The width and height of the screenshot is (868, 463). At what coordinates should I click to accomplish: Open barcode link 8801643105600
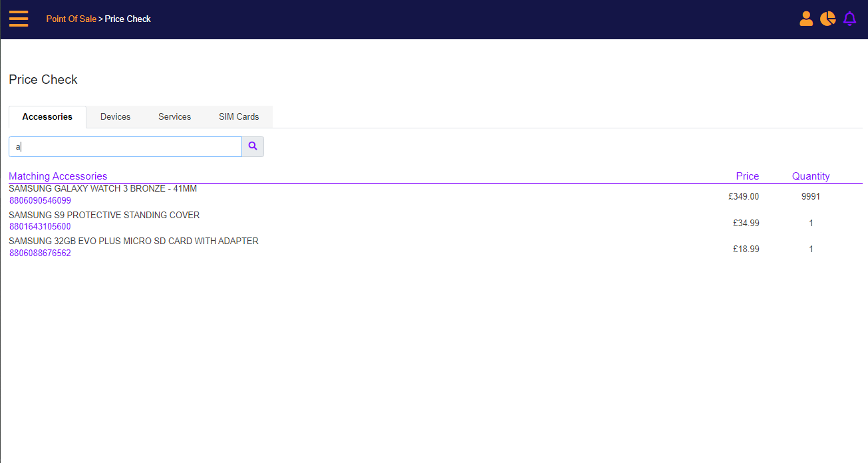pyautogui.click(x=40, y=227)
